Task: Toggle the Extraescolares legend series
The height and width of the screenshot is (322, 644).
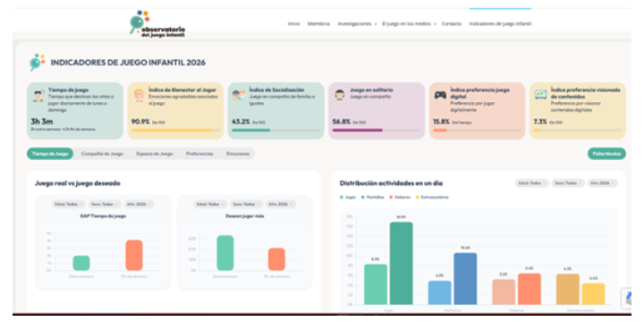Action: tap(432, 197)
